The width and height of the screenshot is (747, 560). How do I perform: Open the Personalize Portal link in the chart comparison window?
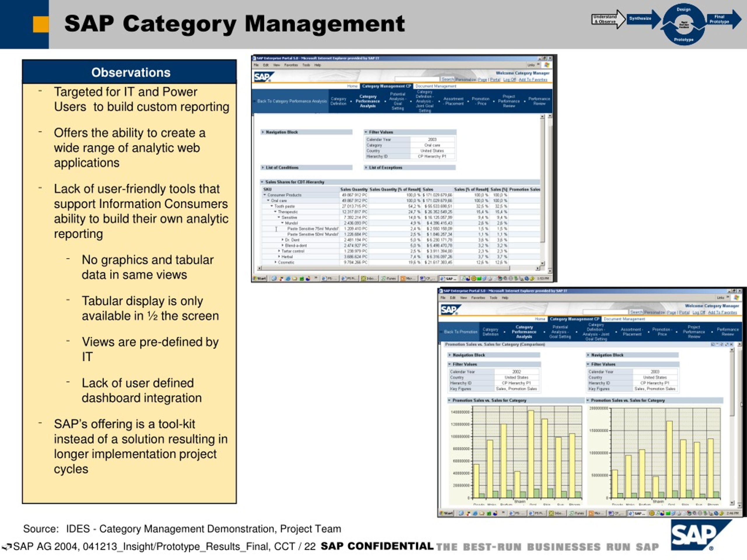click(x=684, y=312)
